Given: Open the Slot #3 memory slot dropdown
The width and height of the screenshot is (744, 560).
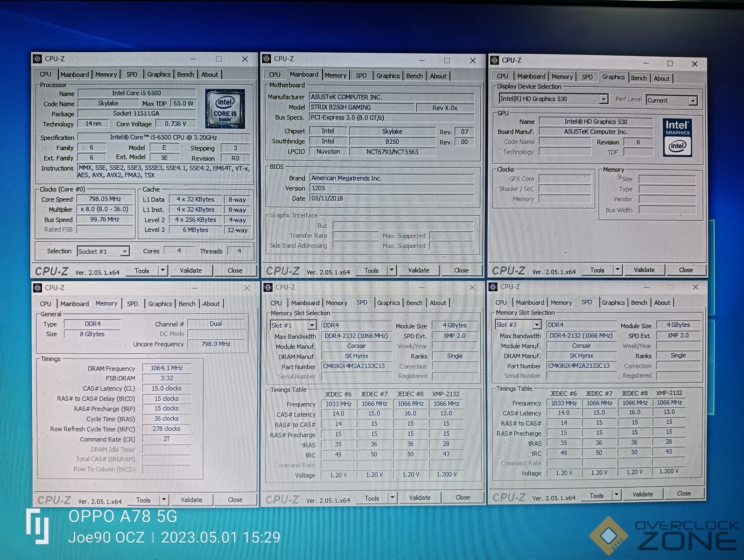Looking at the screenshot, I should (x=537, y=325).
